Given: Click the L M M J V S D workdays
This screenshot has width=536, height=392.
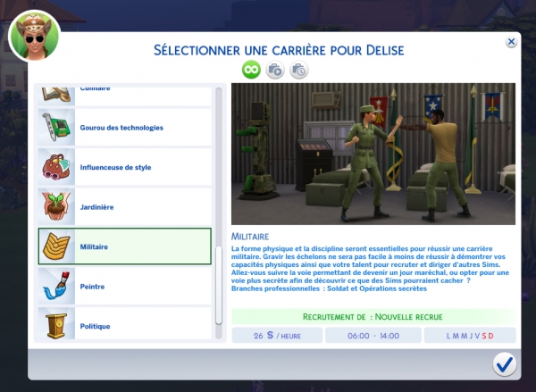Looking at the screenshot, I should [x=470, y=336].
